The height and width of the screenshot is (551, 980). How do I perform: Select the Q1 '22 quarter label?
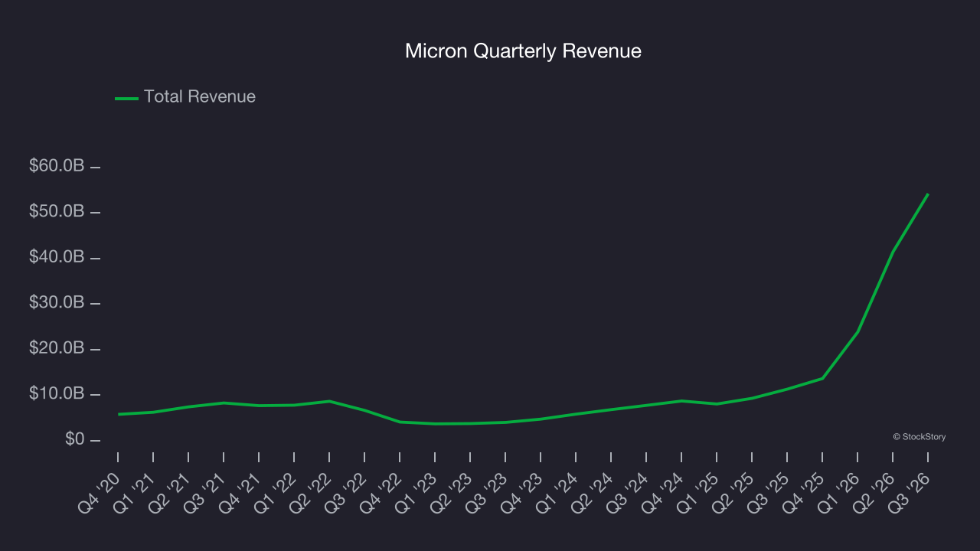[x=276, y=492]
